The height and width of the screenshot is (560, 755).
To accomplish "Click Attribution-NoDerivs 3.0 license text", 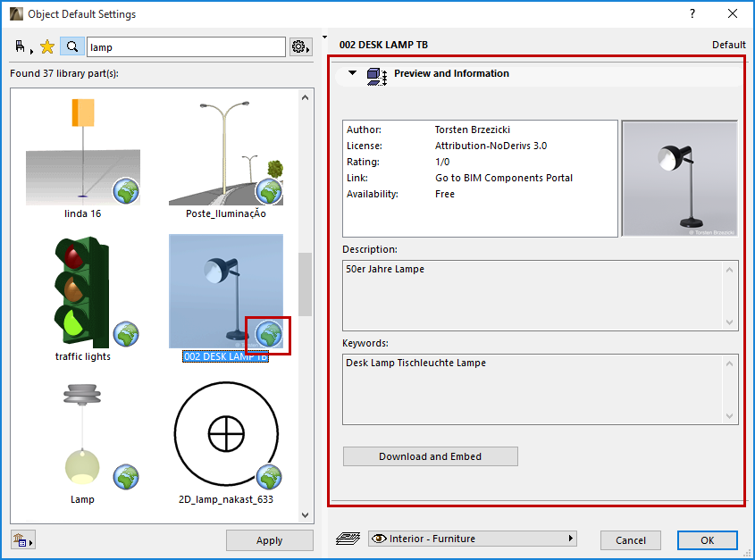I will coord(491,146).
